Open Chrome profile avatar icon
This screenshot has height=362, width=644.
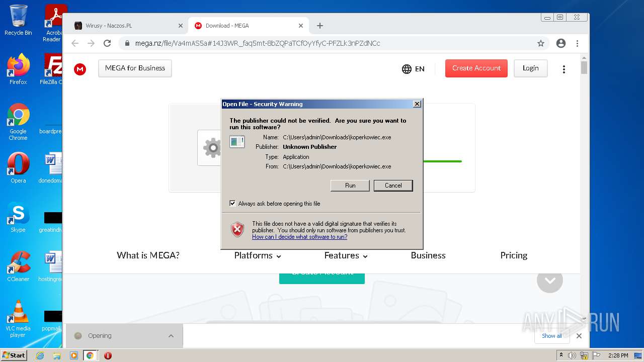point(561,43)
